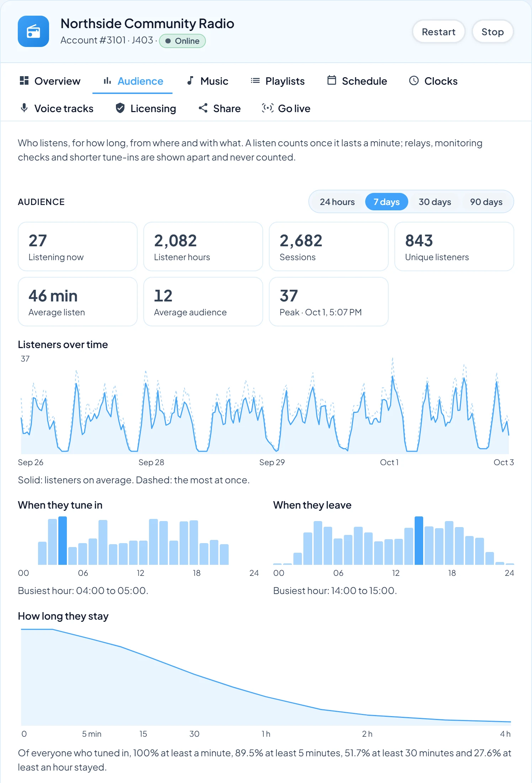Restart the station with Restart button
The image size is (532, 783).
coord(438,32)
